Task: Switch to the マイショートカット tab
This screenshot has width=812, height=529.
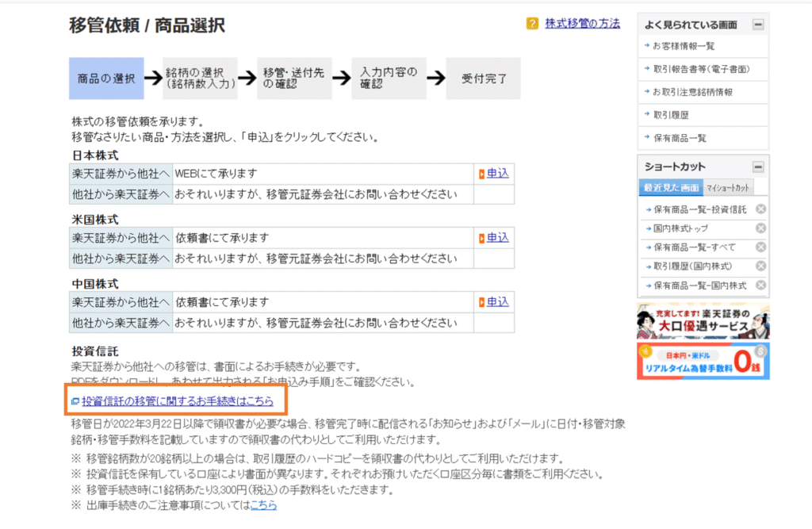Action: [728, 188]
